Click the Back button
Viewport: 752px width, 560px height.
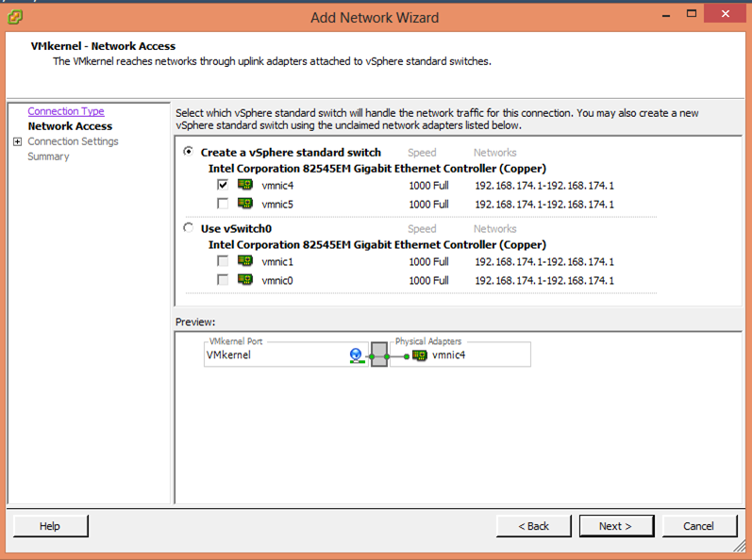[534, 526]
